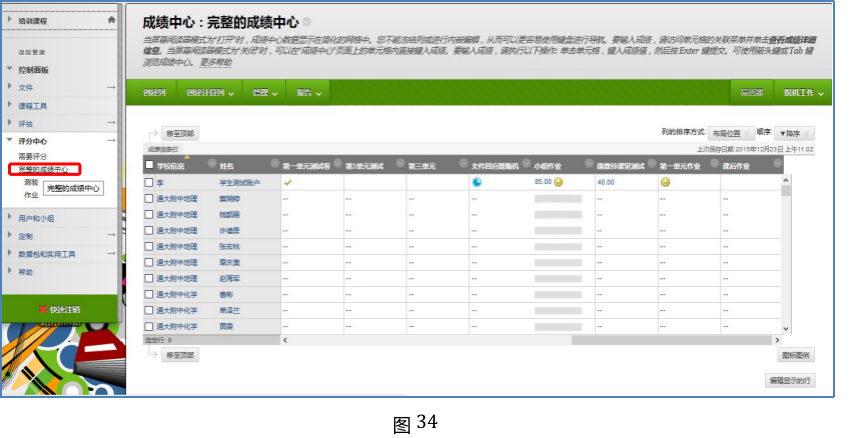Open the 降序 order dropdown
The height and width of the screenshot is (438, 850).
coord(794,133)
